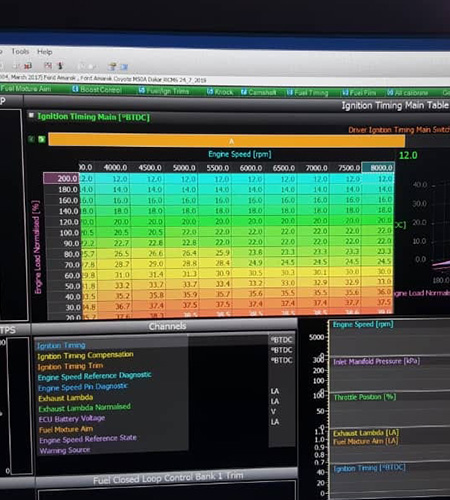Select the 140.0 load row header

tap(63, 211)
